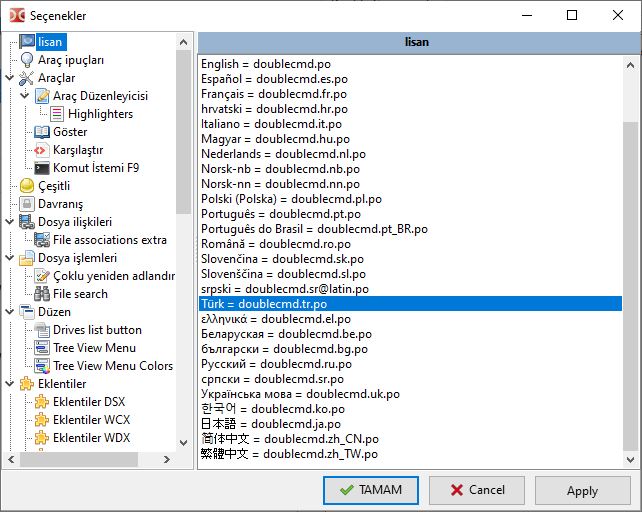This screenshot has width=642, height=512.
Task: Collapse the Araçlar tree node
Action: [10, 77]
